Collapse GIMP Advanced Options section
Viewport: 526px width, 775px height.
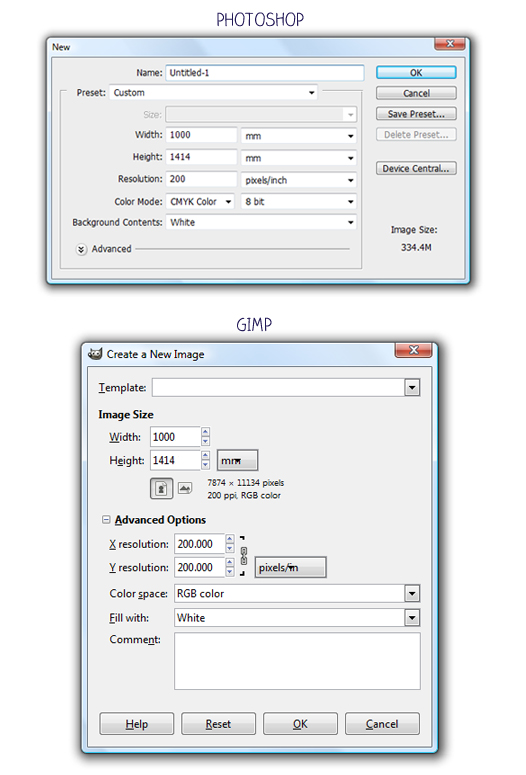(106, 519)
